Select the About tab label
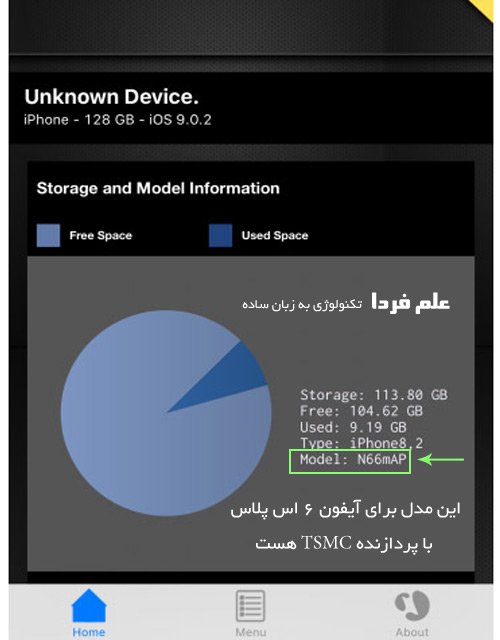 click(412, 632)
